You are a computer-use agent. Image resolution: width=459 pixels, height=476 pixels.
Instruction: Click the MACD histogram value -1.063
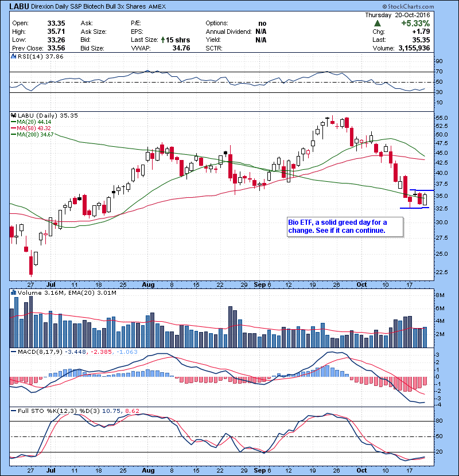pos(127,352)
